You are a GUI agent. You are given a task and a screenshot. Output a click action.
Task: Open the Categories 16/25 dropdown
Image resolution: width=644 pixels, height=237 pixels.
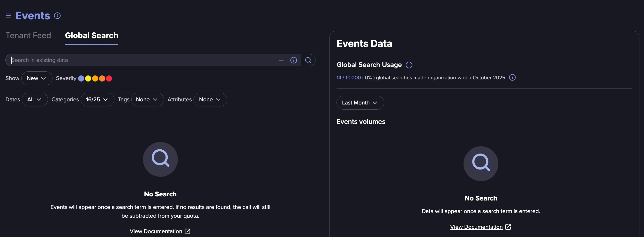point(97,99)
